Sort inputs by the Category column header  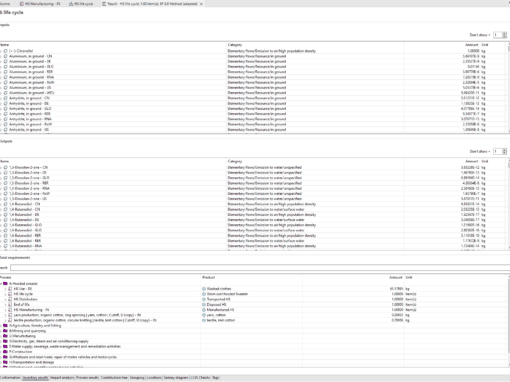click(235, 45)
